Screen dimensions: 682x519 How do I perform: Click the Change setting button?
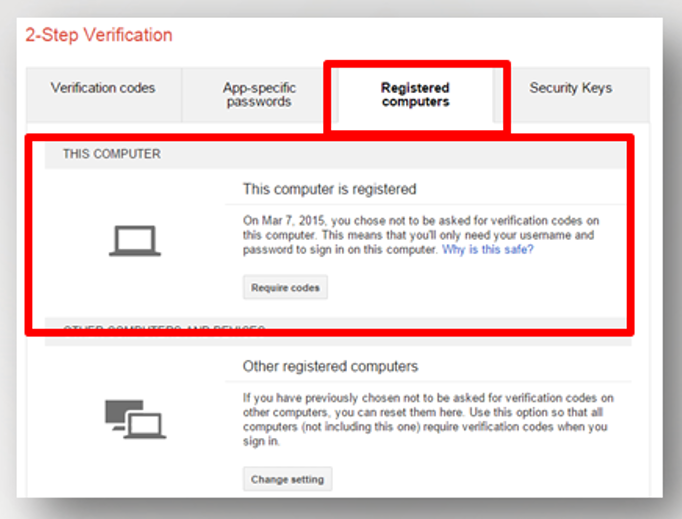pos(288,479)
